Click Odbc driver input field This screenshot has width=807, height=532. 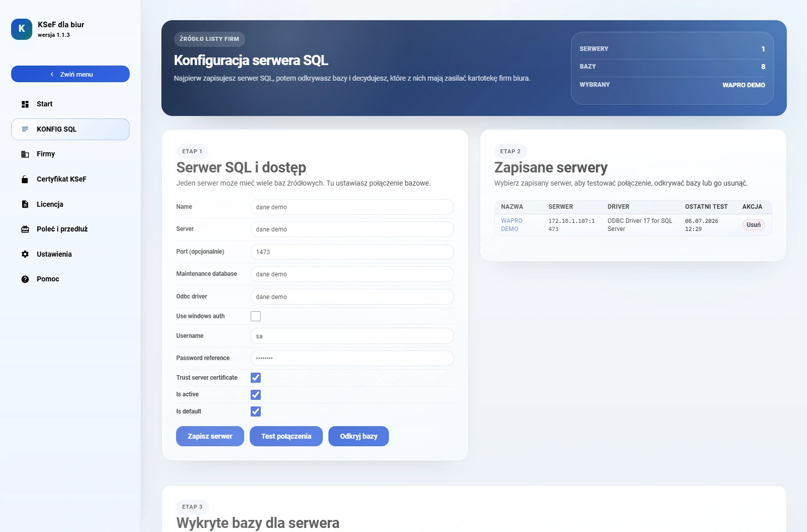[x=352, y=297]
